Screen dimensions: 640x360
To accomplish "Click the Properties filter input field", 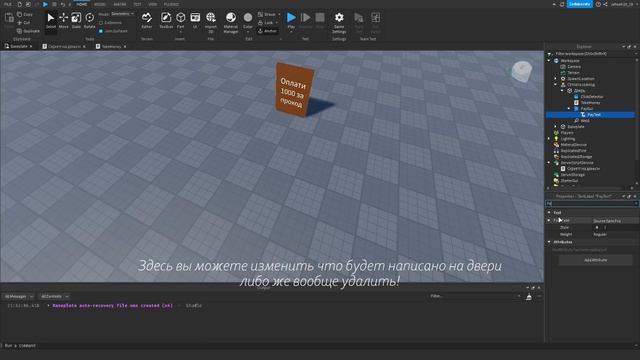I will pos(591,203).
